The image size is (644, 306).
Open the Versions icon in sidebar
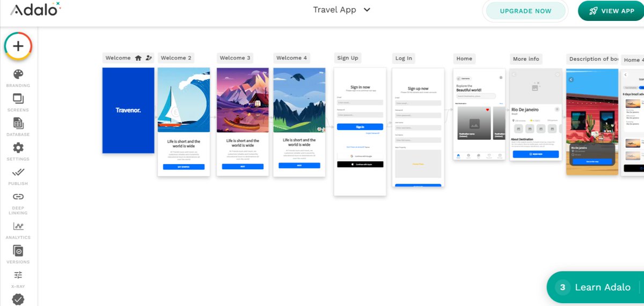18,250
